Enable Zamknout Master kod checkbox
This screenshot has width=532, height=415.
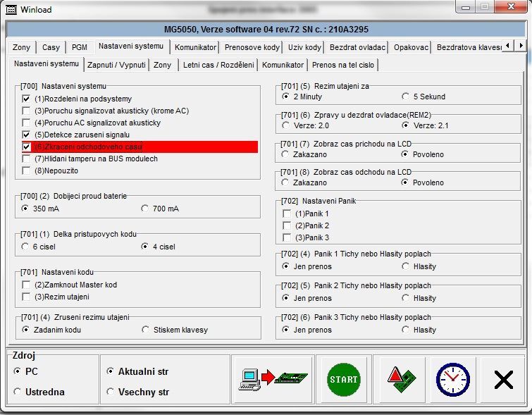[26, 285]
